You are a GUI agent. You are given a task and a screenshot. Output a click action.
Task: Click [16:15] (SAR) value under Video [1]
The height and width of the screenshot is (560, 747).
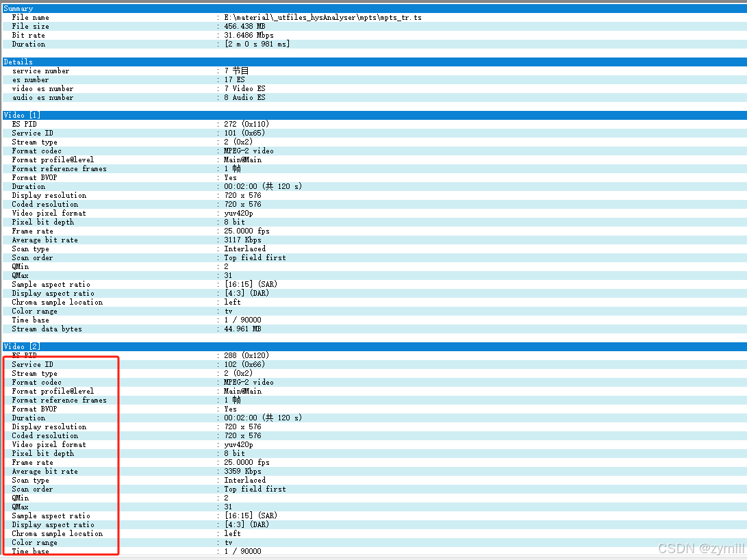(251, 284)
